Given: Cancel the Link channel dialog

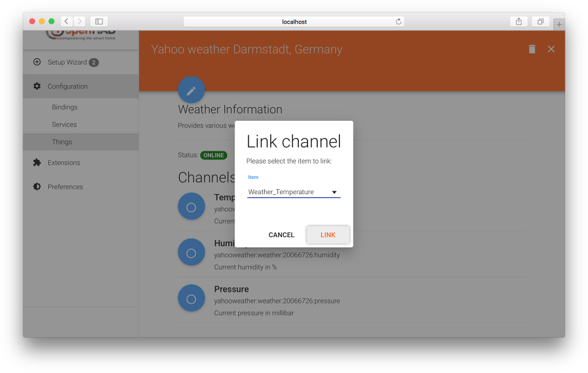Looking at the screenshot, I should (x=281, y=235).
